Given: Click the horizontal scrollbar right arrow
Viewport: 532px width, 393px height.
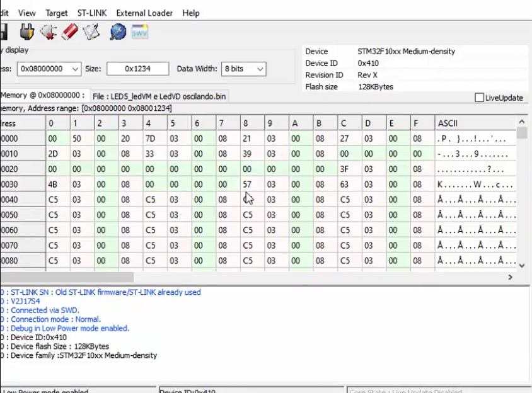Looking at the screenshot, I should click(x=511, y=277).
